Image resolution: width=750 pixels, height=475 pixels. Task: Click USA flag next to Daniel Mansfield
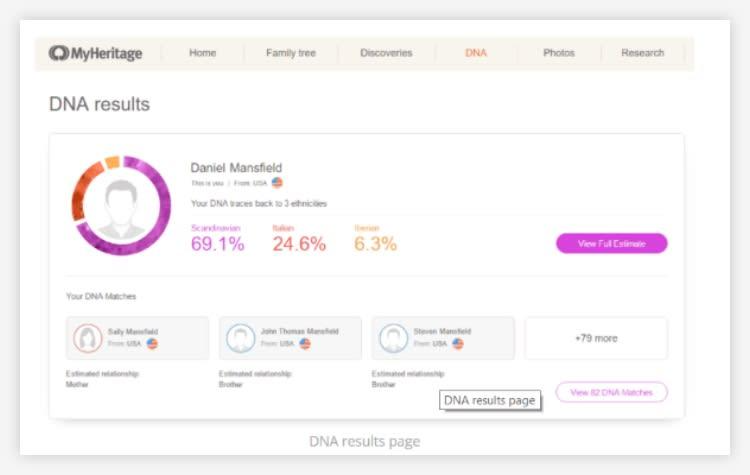tap(277, 183)
